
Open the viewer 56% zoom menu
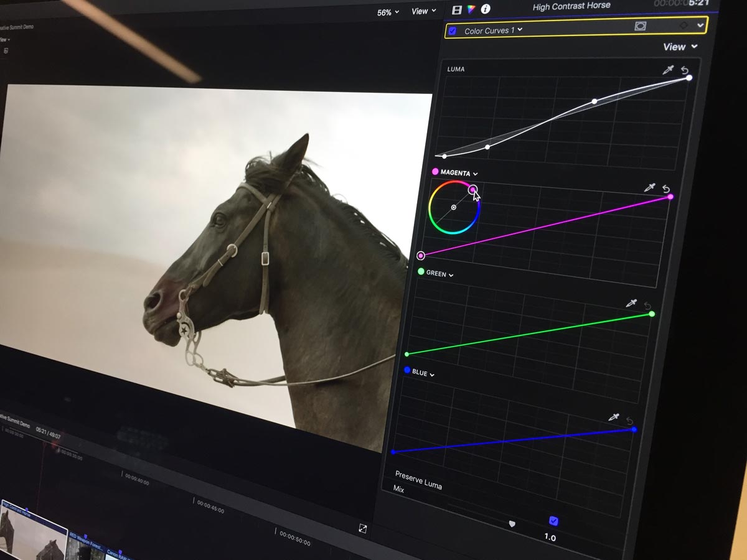coord(388,12)
